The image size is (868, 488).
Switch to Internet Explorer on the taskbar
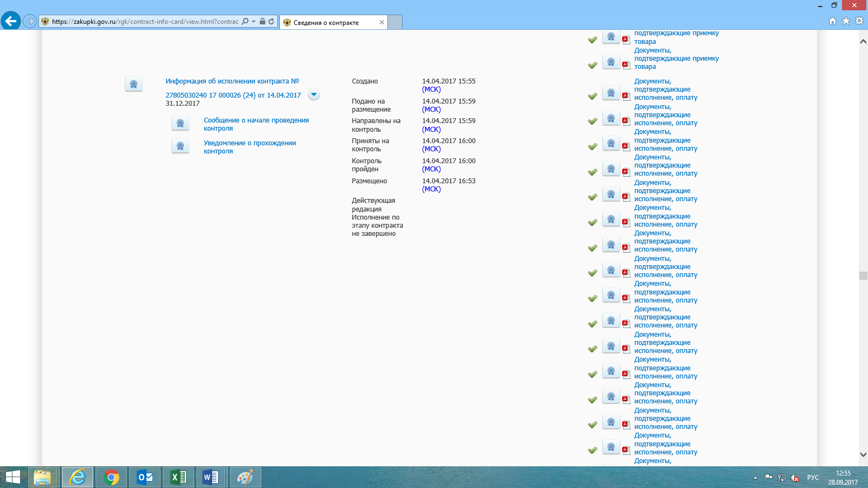click(78, 477)
